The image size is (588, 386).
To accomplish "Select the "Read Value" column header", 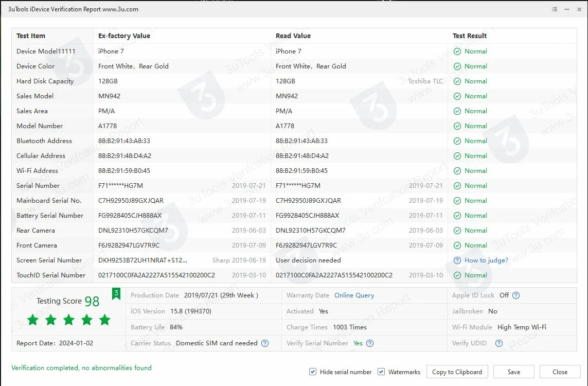I will point(293,36).
